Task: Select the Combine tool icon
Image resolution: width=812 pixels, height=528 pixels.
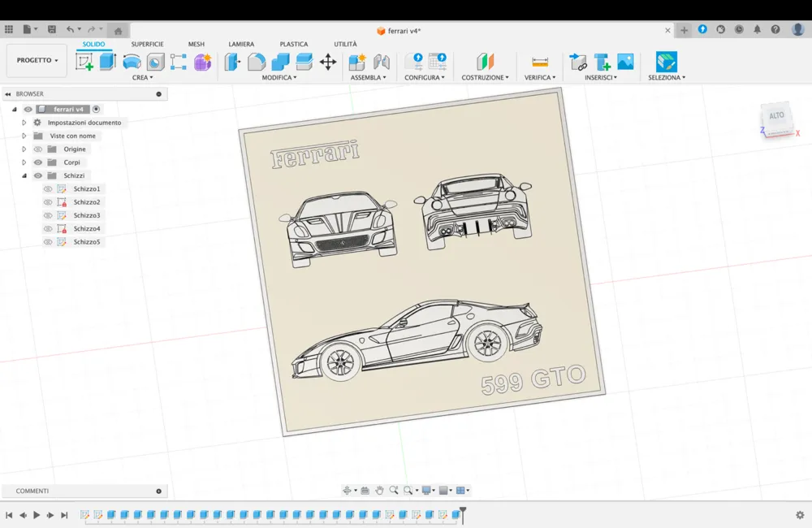Action: point(280,62)
